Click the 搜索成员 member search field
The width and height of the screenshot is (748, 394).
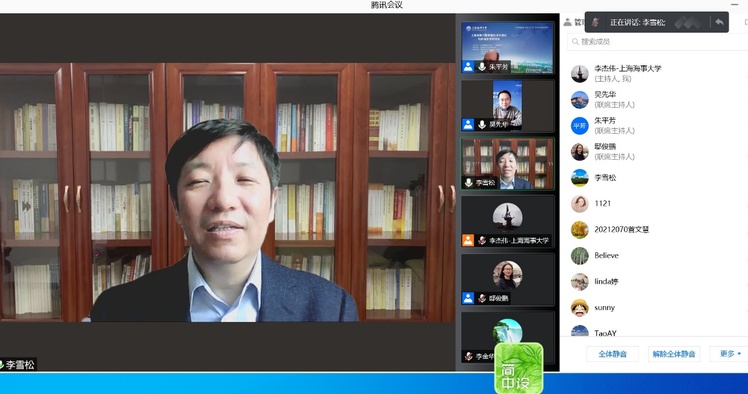point(657,42)
